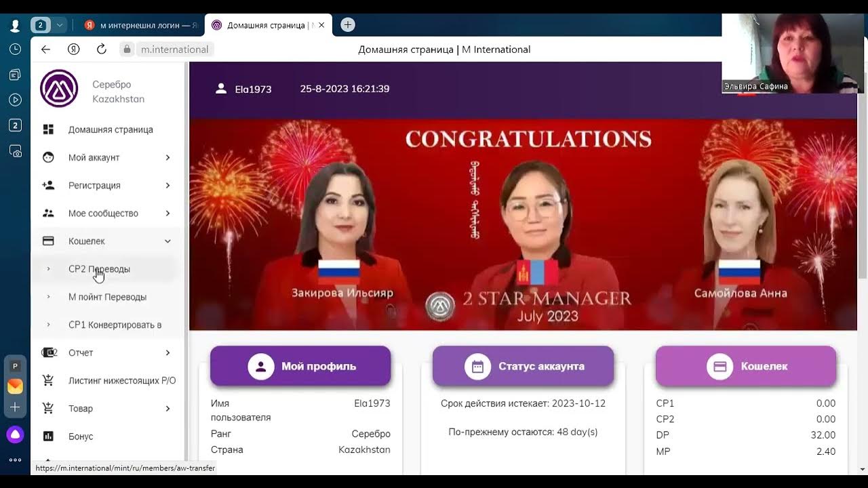
Task: Click the Кошелек card icon in sidebar
Action: [x=48, y=241]
